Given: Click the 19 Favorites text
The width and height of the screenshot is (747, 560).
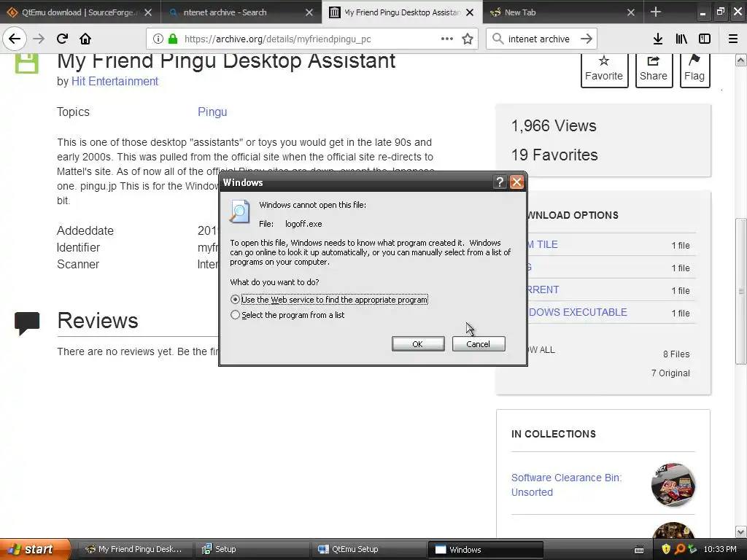Looking at the screenshot, I should point(554,155).
